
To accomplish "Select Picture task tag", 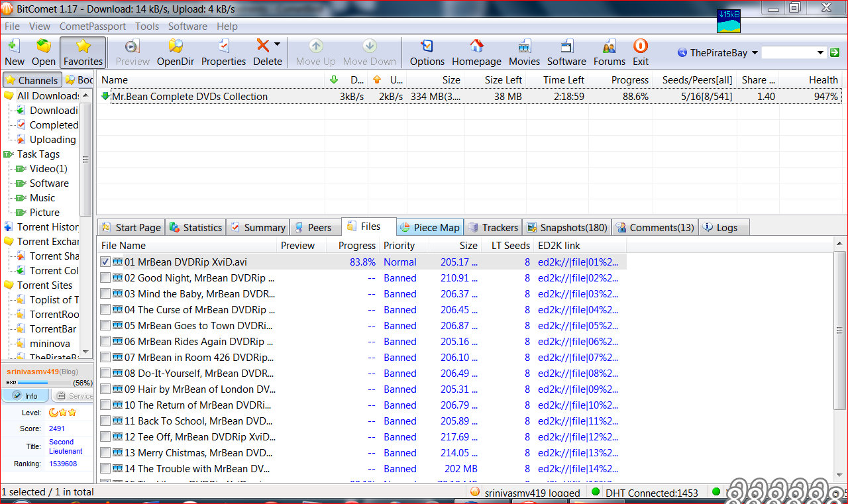I will (37, 213).
